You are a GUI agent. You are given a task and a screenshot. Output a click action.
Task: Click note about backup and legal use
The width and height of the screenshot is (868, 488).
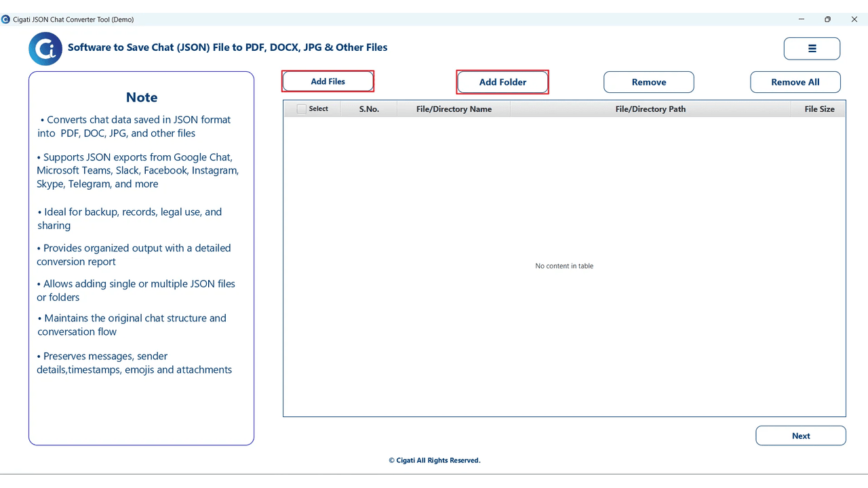pyautogui.click(x=130, y=218)
